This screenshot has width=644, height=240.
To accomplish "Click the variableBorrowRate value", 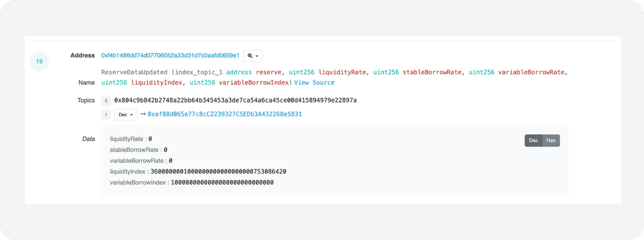I will [x=171, y=161].
